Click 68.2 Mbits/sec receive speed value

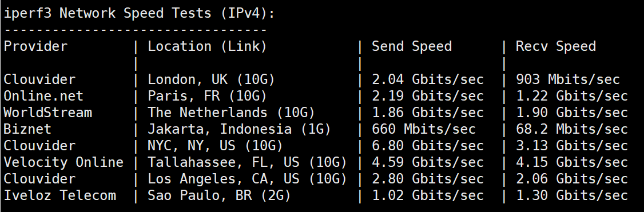click(572, 129)
